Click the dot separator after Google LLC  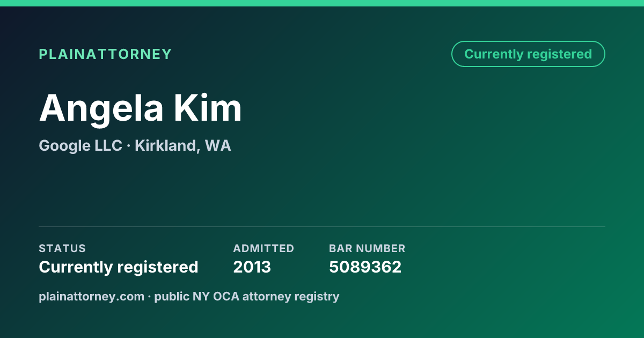[129, 146]
